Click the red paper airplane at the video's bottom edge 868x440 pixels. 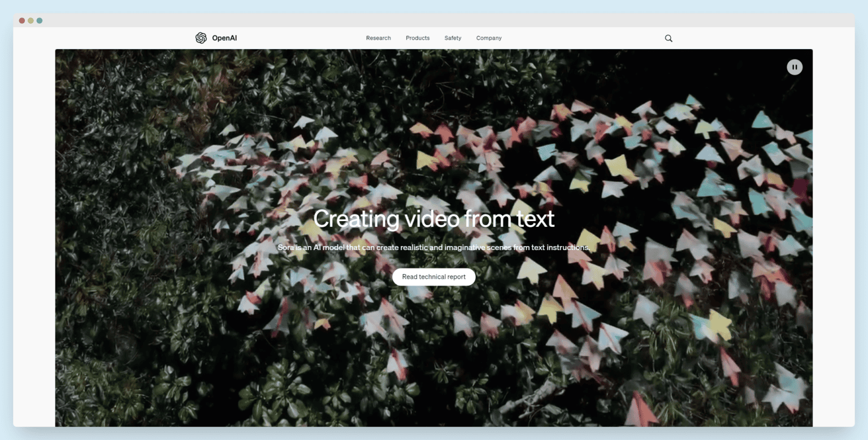pos(641,411)
